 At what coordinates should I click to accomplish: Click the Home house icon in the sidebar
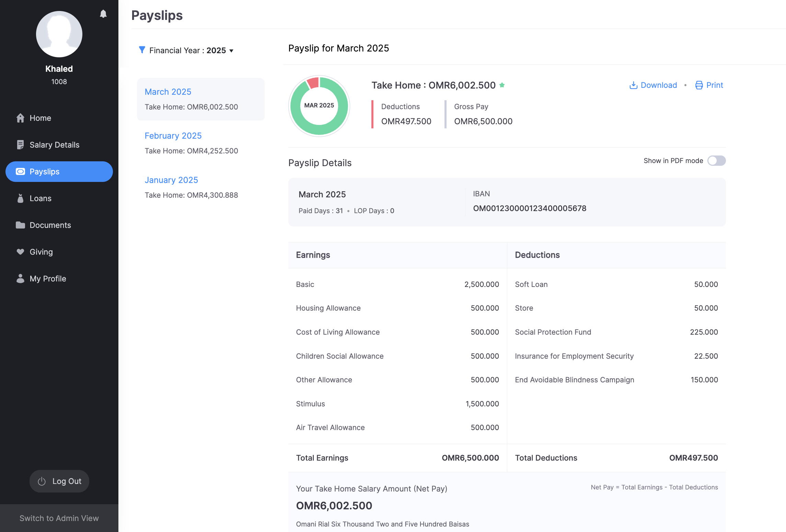20,118
